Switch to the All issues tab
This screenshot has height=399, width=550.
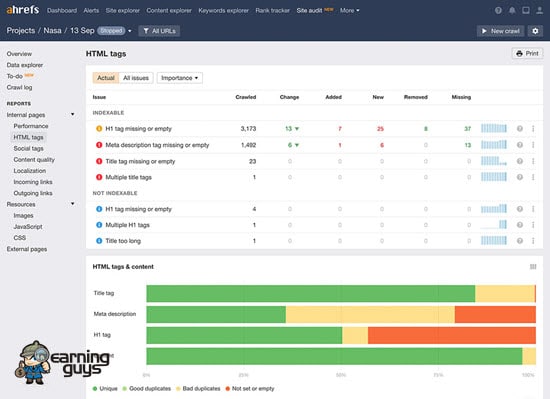click(136, 78)
